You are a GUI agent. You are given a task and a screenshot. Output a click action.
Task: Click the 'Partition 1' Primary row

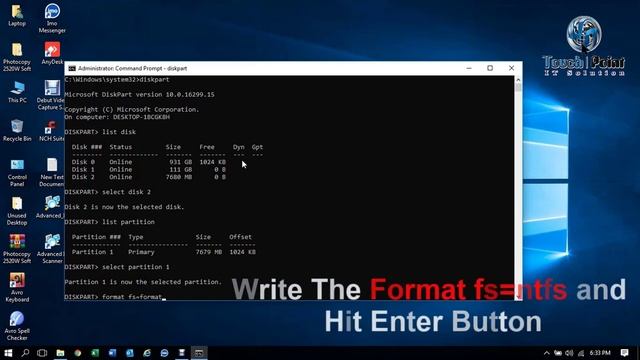[x=164, y=252]
